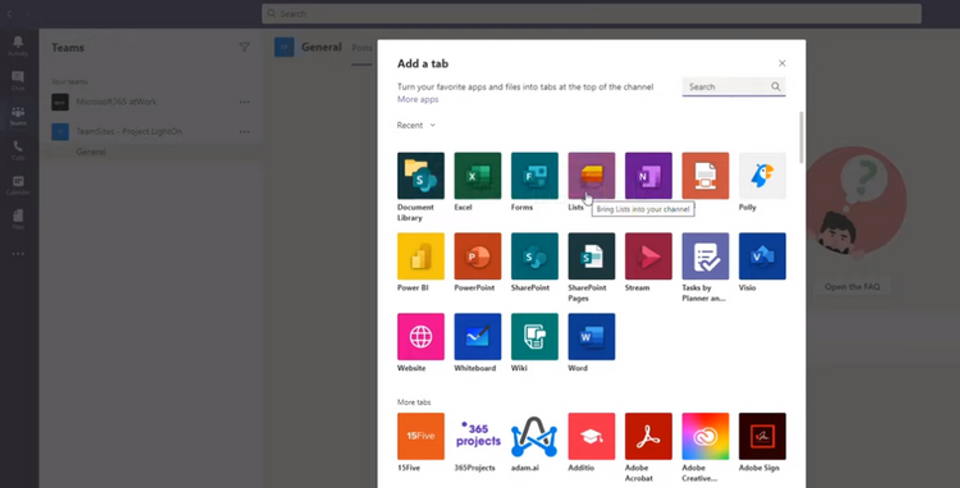Pick the orange PDF app tile

[x=705, y=176]
